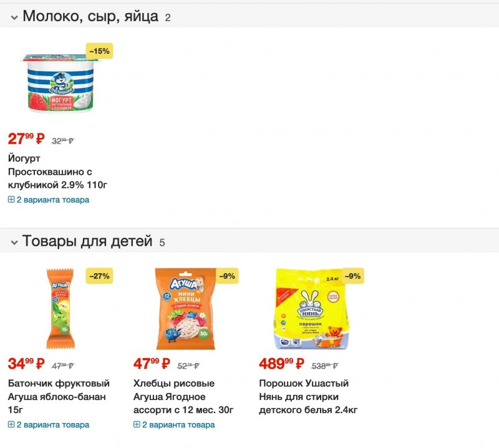
Task: Click the −15% discount badge on the yogurt
Action: (99, 51)
